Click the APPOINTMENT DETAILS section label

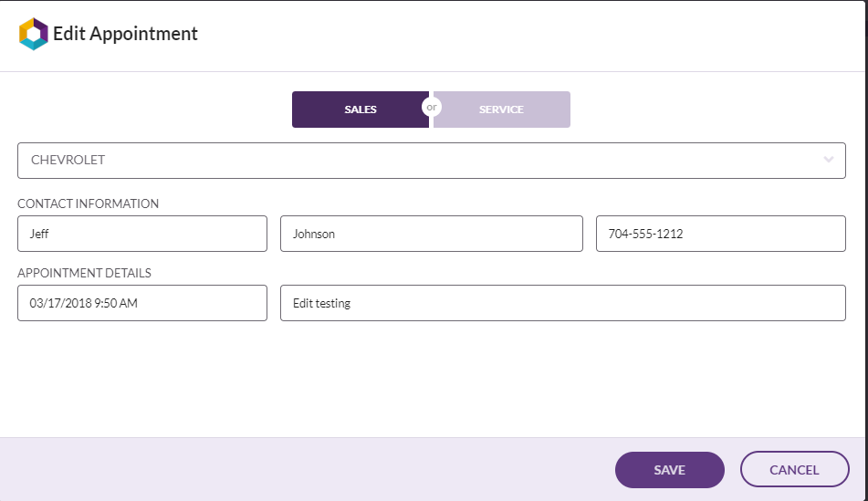pyautogui.click(x=84, y=273)
